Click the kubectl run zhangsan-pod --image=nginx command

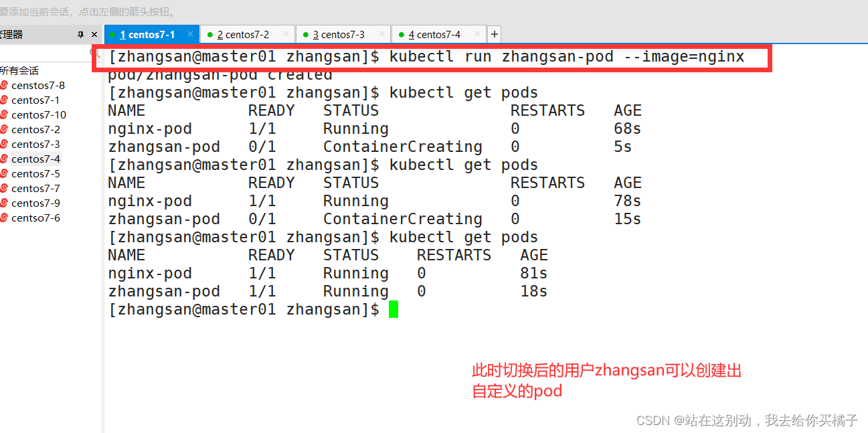567,57
